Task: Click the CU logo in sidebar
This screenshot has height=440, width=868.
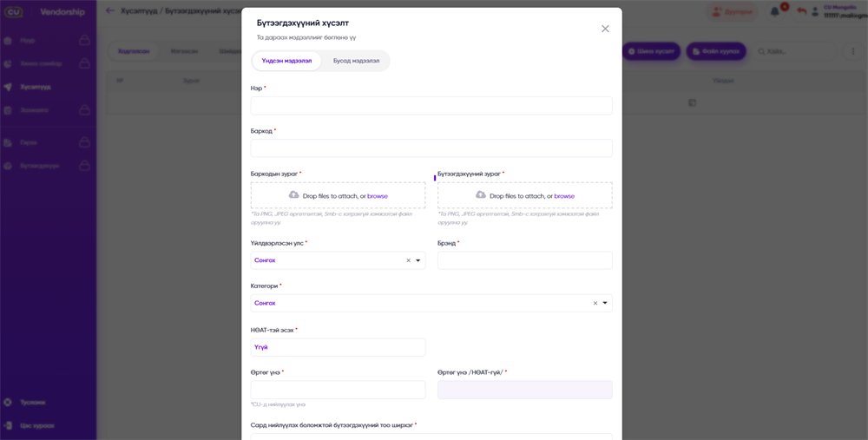Action: click(15, 11)
